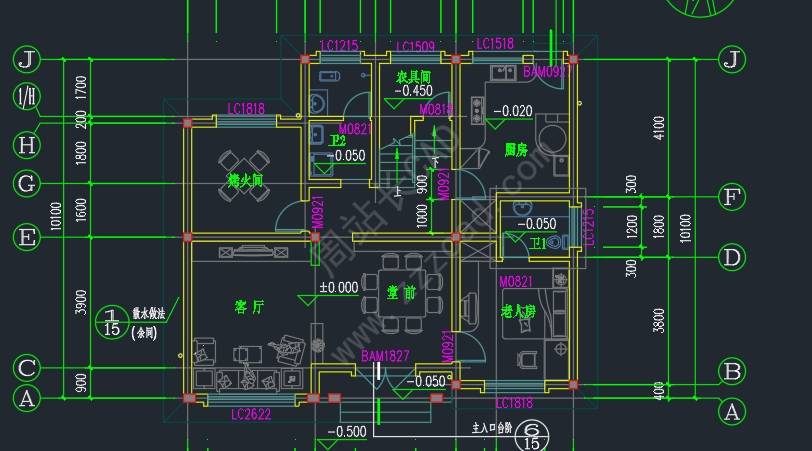Click the 厨房 room label
The image size is (812, 451).
coord(516,150)
